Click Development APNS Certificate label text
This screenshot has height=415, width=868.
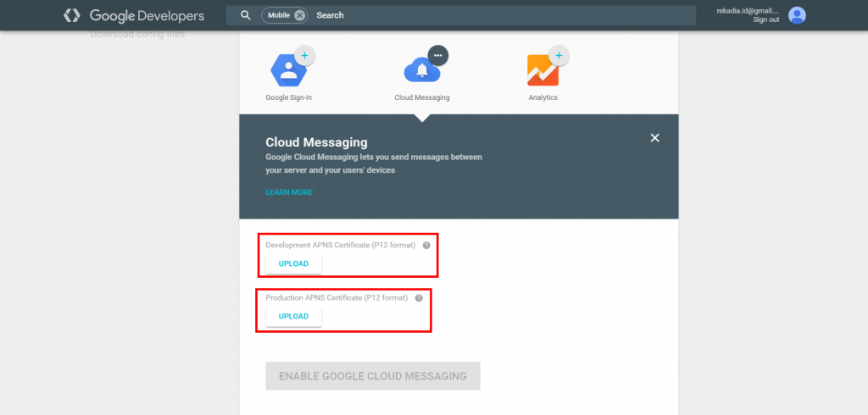341,245
